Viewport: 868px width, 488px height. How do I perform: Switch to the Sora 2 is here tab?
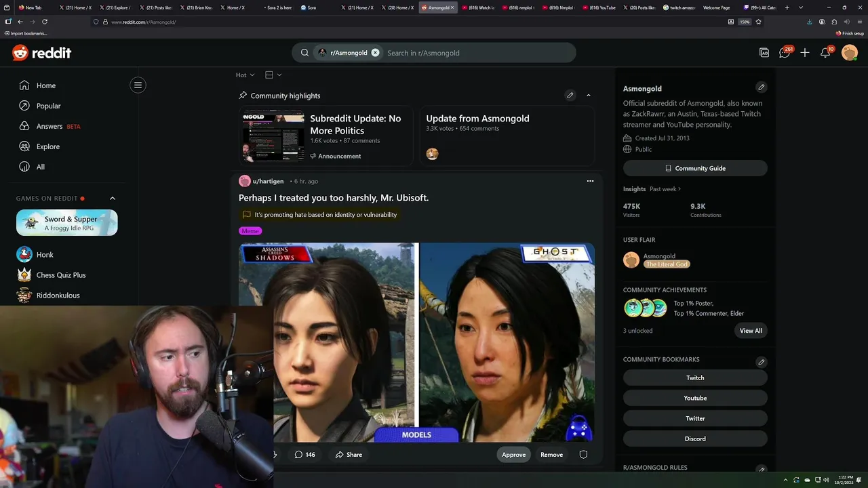click(x=277, y=7)
